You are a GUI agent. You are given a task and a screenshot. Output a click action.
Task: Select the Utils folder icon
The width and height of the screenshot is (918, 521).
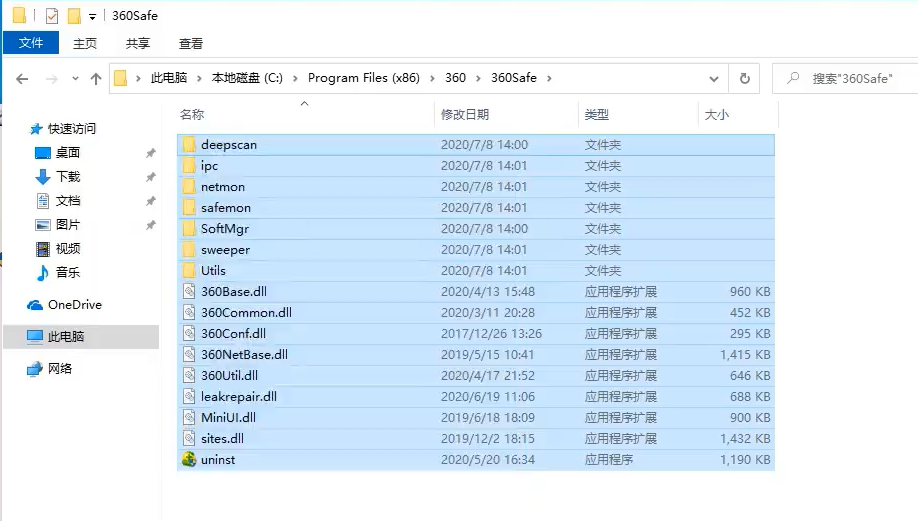coord(189,271)
